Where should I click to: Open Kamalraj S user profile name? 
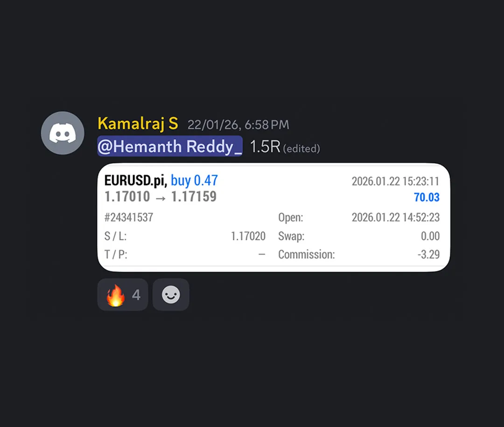[138, 124]
